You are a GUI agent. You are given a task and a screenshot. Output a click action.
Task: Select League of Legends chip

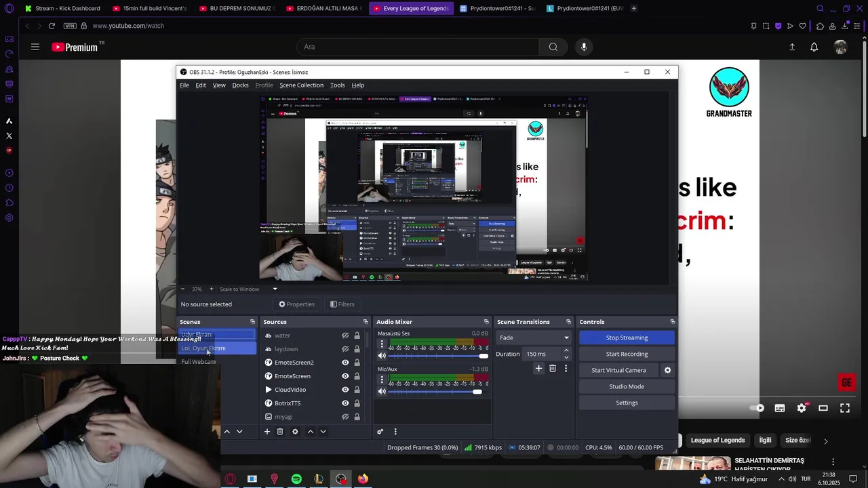point(717,441)
